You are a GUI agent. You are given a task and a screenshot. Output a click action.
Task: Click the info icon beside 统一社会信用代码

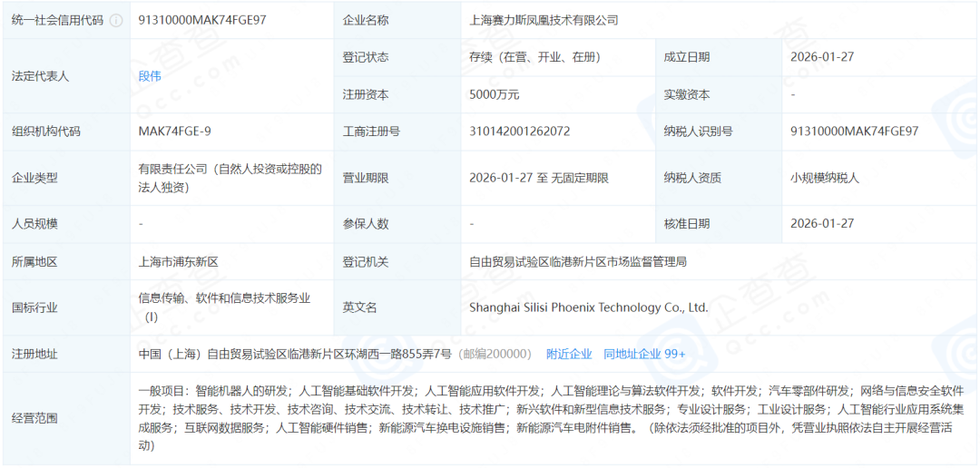(116, 20)
